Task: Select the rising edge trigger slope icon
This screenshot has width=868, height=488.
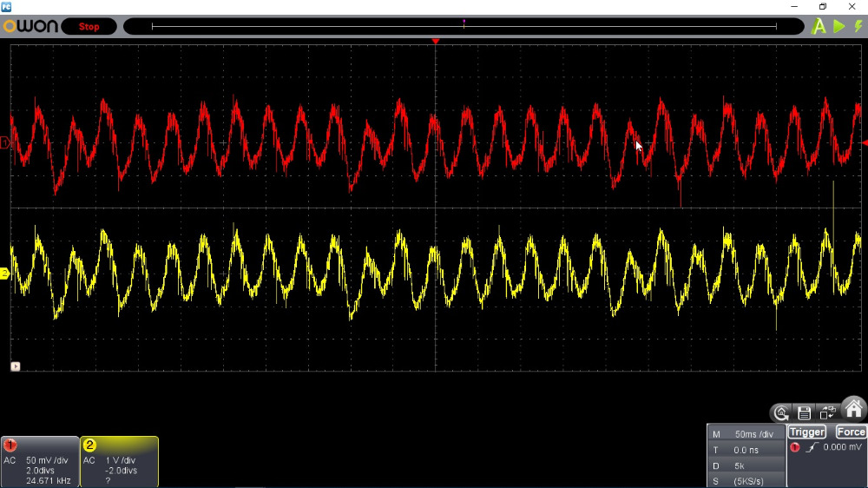Action: point(813,447)
